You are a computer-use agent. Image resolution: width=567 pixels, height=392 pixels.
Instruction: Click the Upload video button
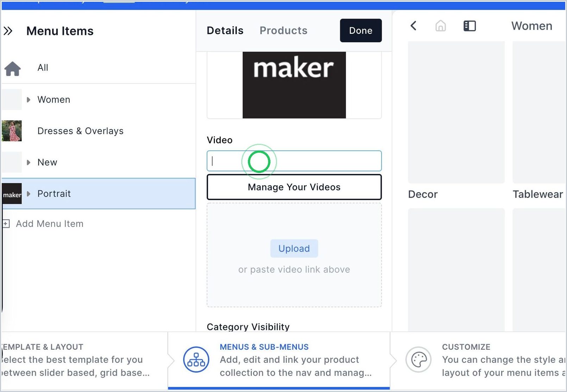coord(294,249)
